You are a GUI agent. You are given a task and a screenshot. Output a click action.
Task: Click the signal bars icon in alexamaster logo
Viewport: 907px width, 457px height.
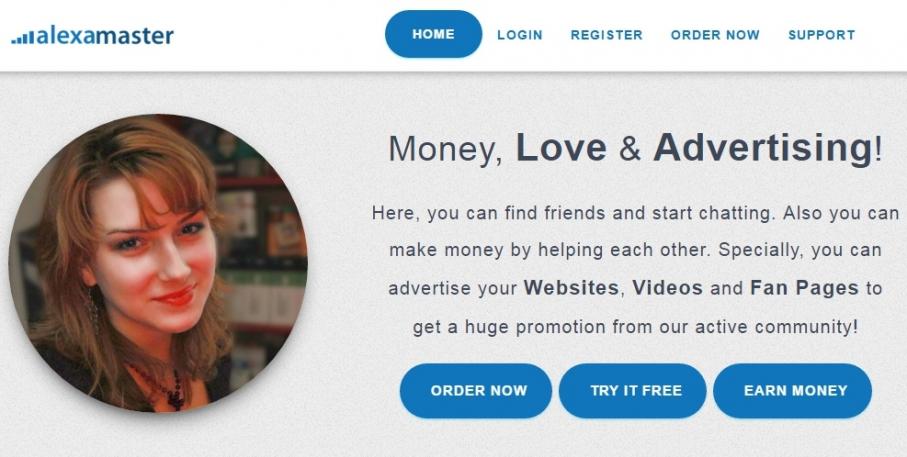23,39
